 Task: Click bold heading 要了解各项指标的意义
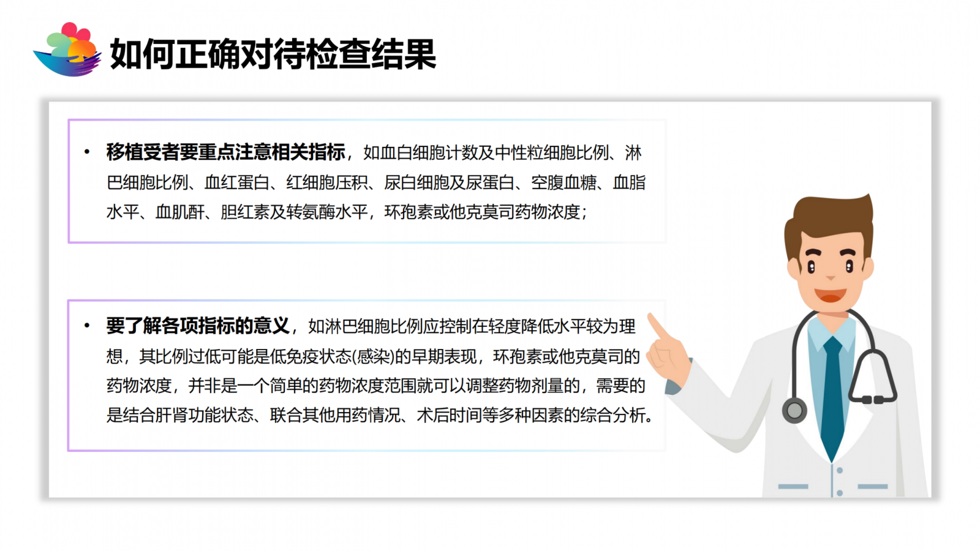[198, 326]
